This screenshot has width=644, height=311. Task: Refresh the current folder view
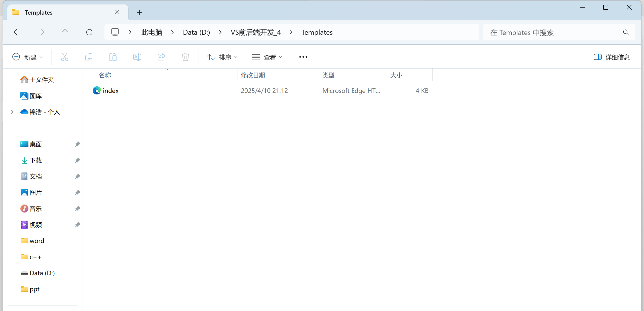click(89, 32)
